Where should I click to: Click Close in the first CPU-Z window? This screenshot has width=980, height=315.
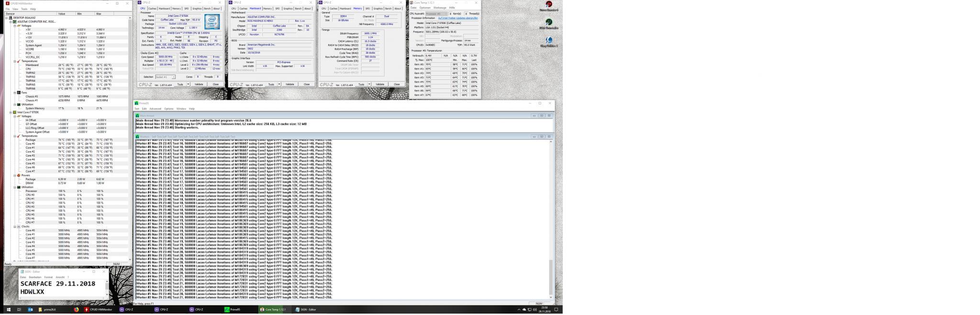[216, 84]
